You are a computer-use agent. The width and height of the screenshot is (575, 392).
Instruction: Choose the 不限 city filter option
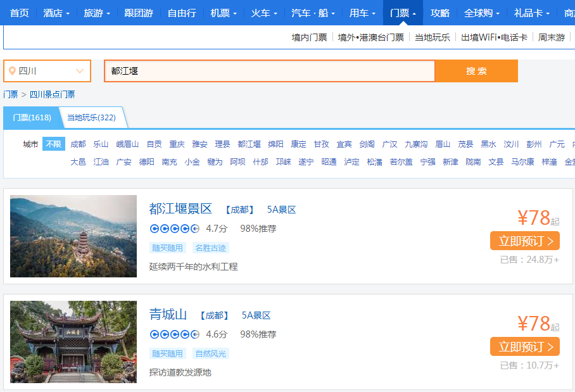53,144
